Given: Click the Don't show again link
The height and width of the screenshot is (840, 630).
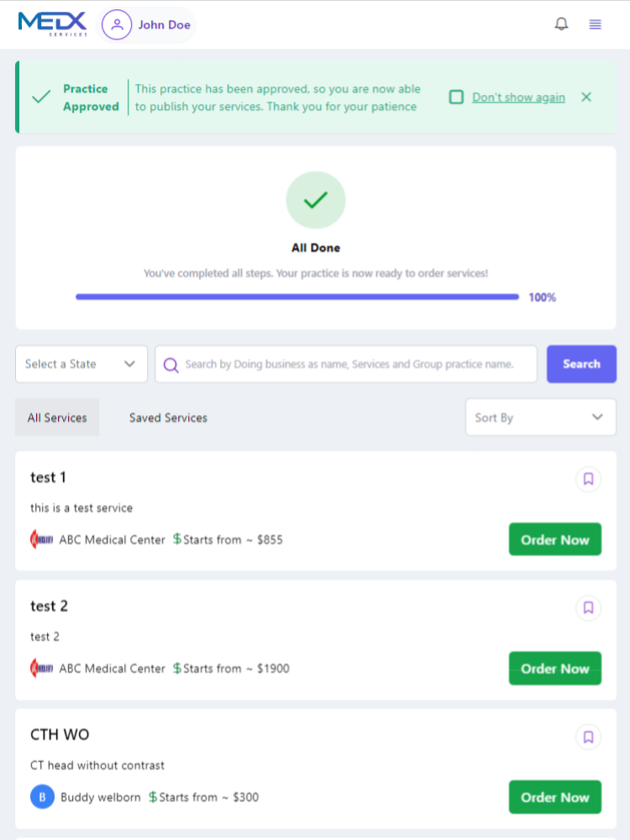Looking at the screenshot, I should click(518, 97).
